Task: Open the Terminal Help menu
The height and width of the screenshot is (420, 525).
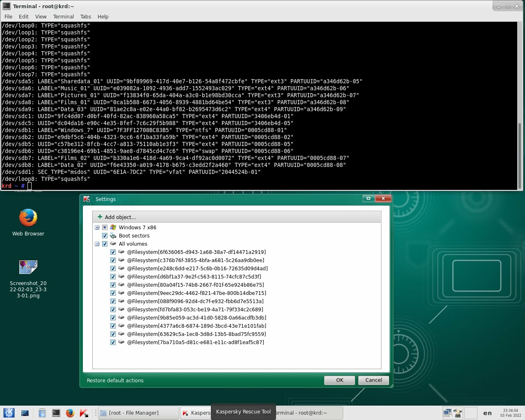Action: coord(103,16)
